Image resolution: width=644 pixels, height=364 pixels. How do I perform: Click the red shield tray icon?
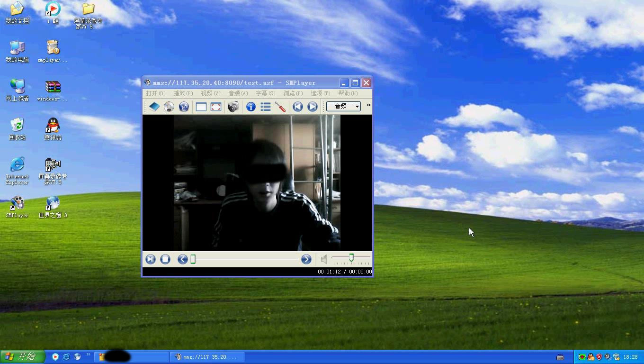[x=599, y=357]
